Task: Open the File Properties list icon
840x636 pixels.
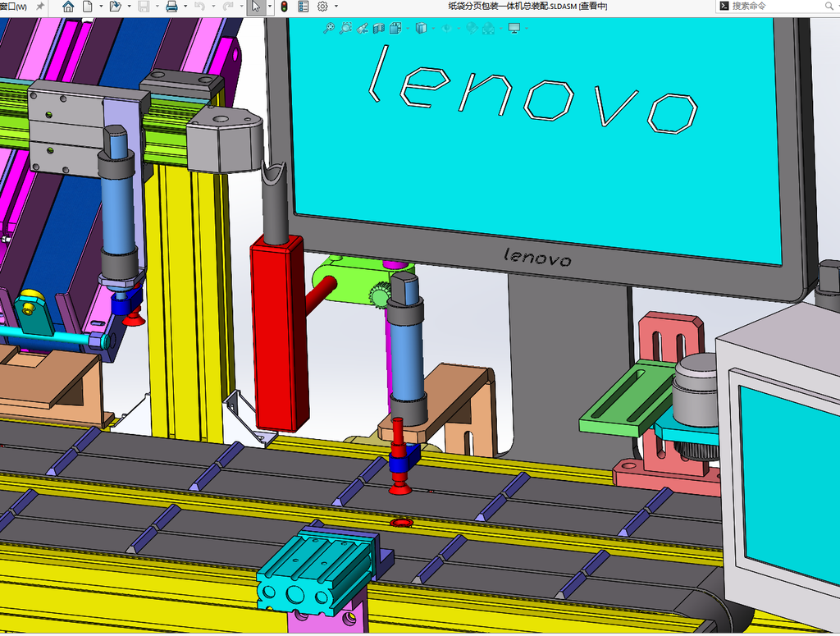Action: 304,7
